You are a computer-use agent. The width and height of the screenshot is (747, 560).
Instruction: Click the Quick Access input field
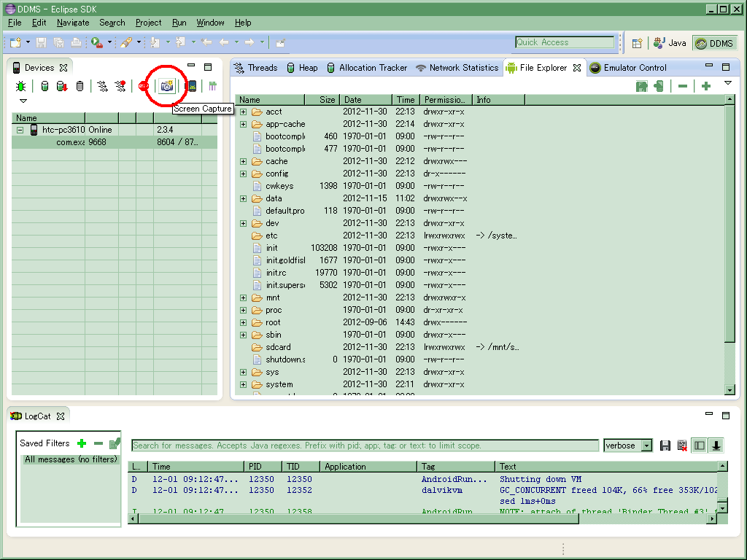tap(565, 42)
